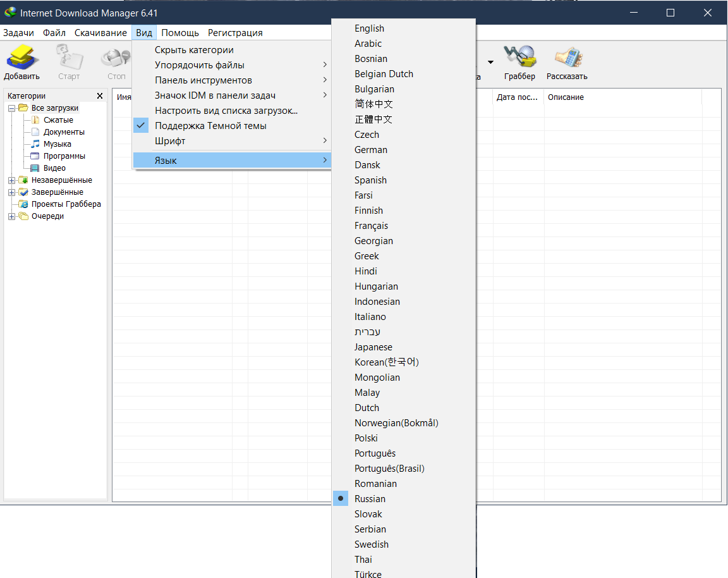Image resolution: width=728 pixels, height=578 pixels.
Task: Open the Шрифт submenu
Action: (x=232, y=141)
